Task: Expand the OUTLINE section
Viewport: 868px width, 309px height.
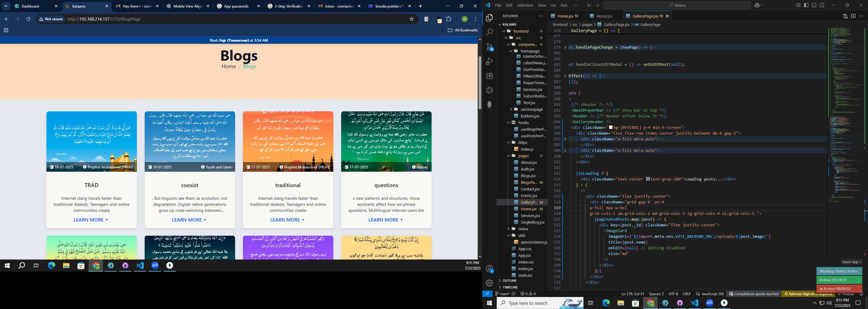Action: [522, 281]
